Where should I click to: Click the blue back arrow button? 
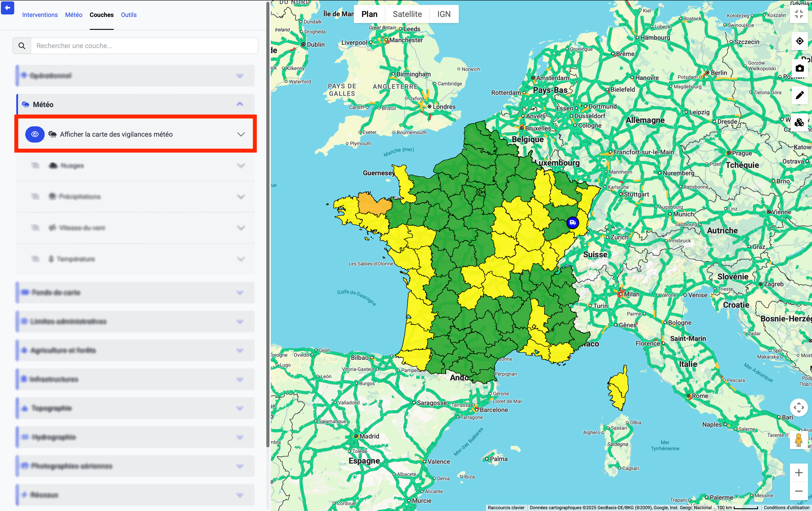tap(7, 8)
